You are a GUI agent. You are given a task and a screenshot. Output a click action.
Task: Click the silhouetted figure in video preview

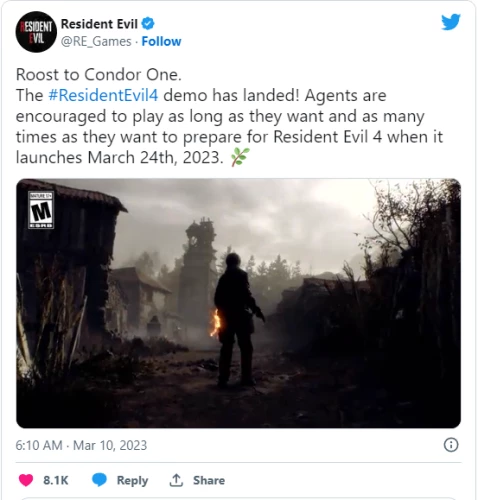point(237,320)
